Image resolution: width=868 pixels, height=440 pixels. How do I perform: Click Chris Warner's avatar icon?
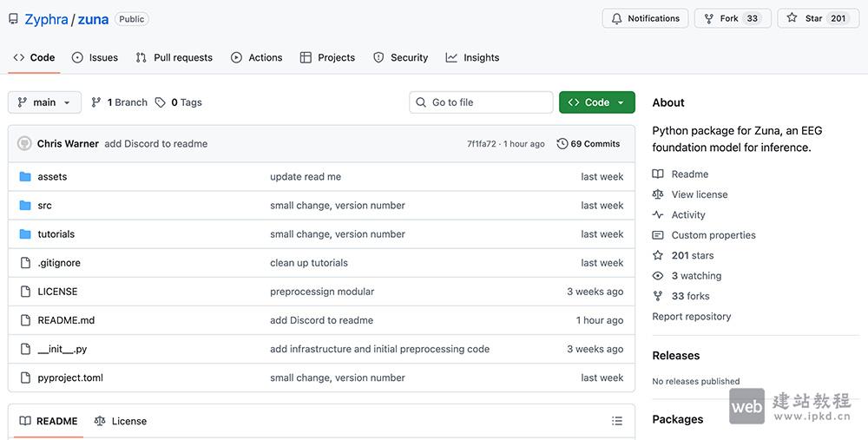click(24, 143)
